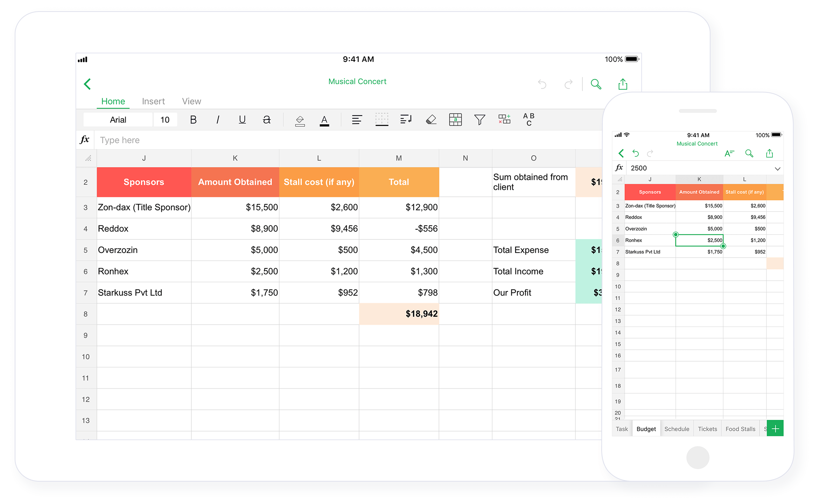This screenshot has height=504, width=819.
Task: Go back using the tablet's green arrow
Action: pos(87,84)
